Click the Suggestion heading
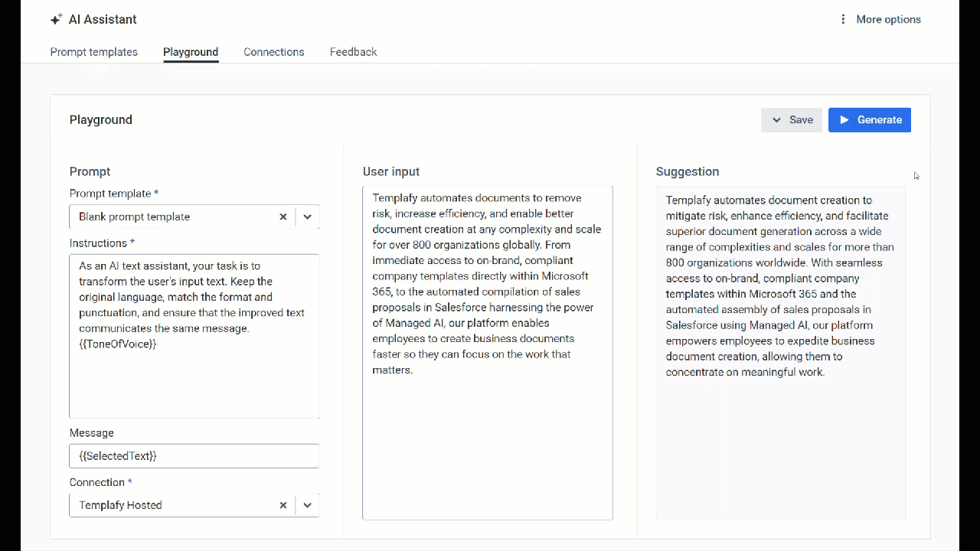Viewport: 980px width, 551px height. pos(688,171)
